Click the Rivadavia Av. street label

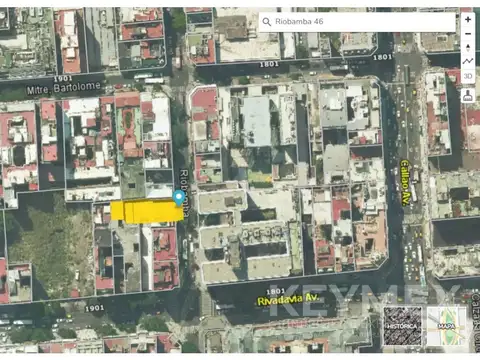tap(288, 299)
